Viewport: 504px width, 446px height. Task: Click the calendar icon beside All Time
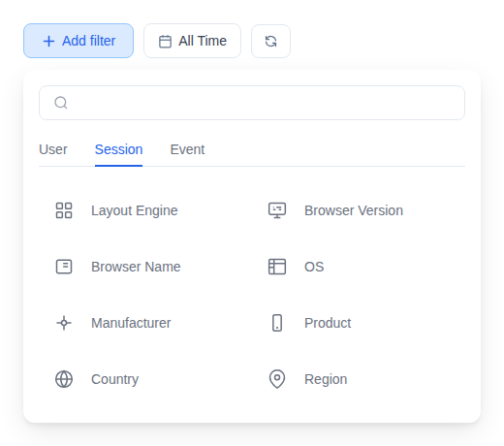(165, 42)
